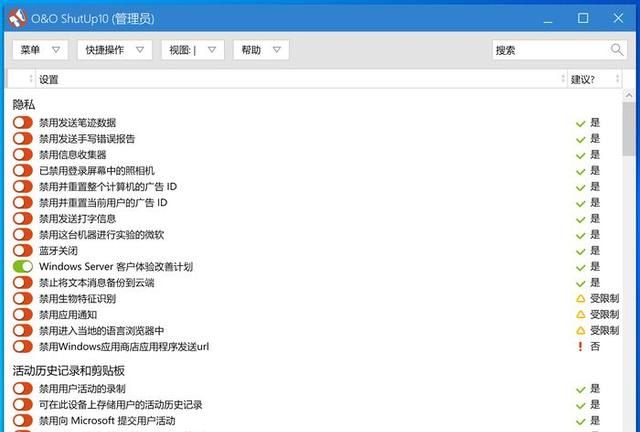
Task: Toggle 禁止将文本消息备份到云端 switch
Action: (x=22, y=283)
